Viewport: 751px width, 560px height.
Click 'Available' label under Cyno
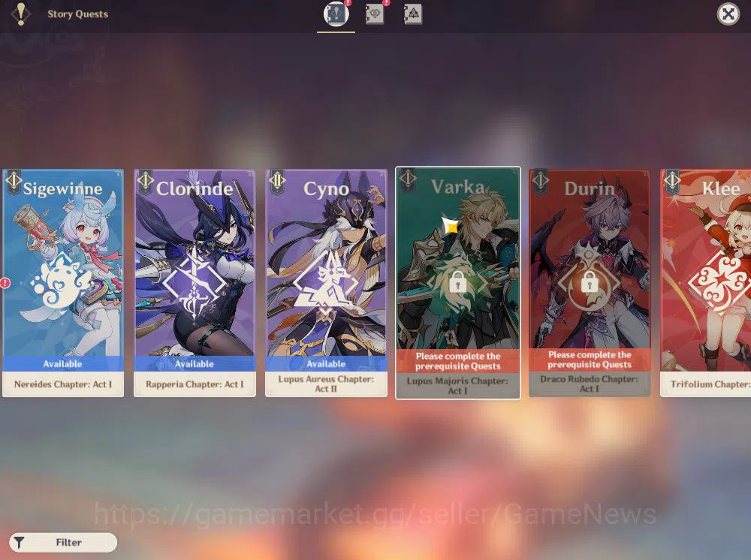tap(326, 364)
